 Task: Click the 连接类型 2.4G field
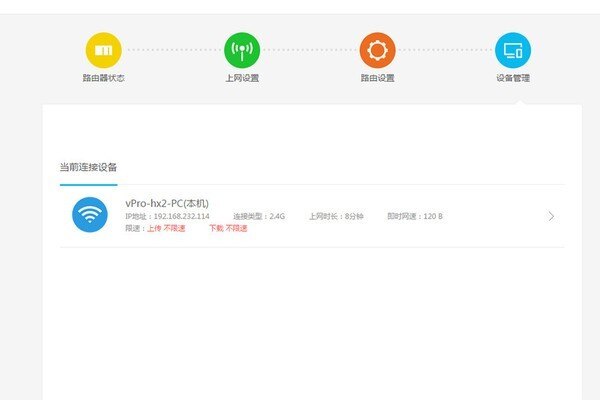(259, 216)
